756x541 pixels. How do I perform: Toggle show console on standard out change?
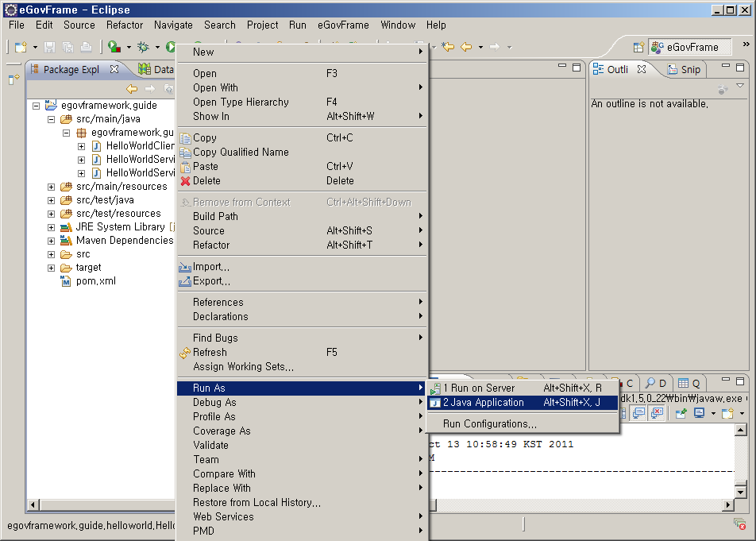(x=638, y=413)
